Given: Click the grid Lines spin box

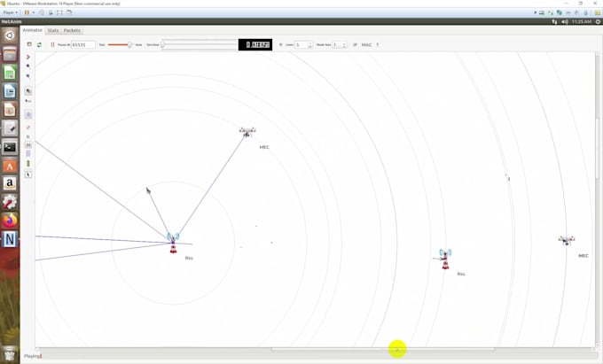Looking at the screenshot, I should point(303,45).
